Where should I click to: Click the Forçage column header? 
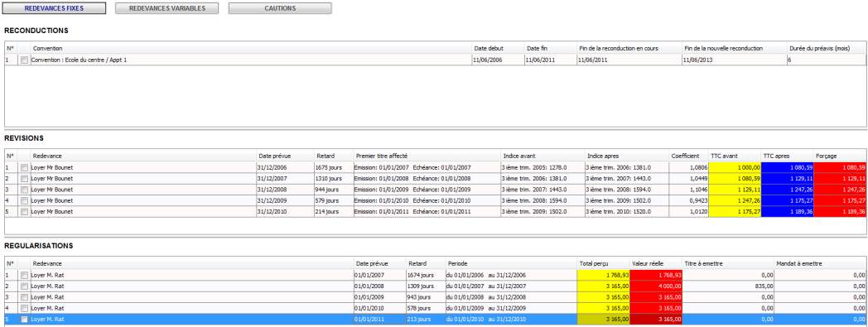(x=840, y=156)
